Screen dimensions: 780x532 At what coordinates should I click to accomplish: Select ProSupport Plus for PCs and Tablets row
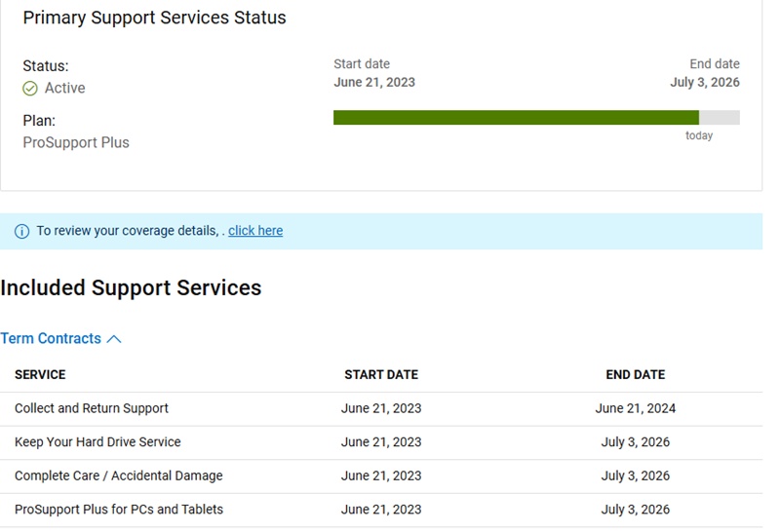(x=118, y=509)
